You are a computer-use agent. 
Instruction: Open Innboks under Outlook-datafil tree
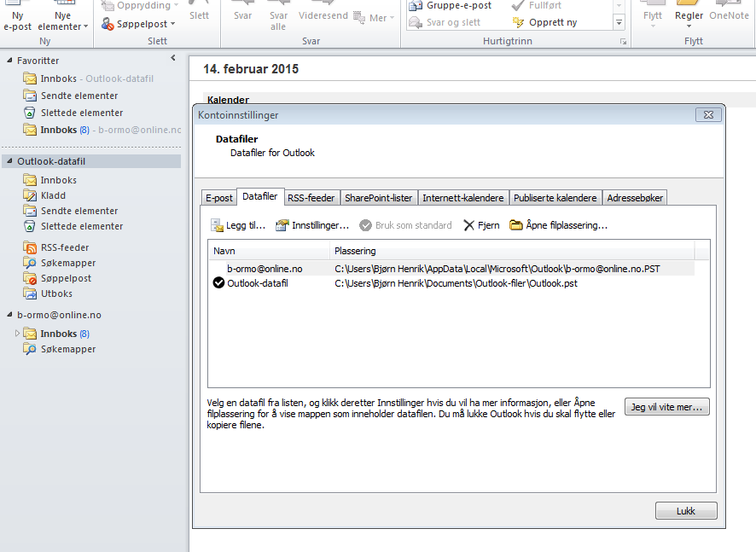(49, 180)
